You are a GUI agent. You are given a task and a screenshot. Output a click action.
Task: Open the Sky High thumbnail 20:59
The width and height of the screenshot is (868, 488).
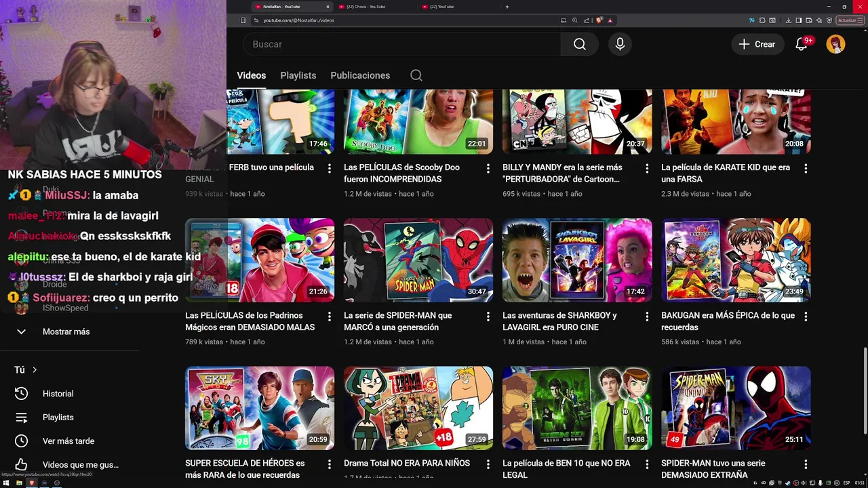(260, 408)
